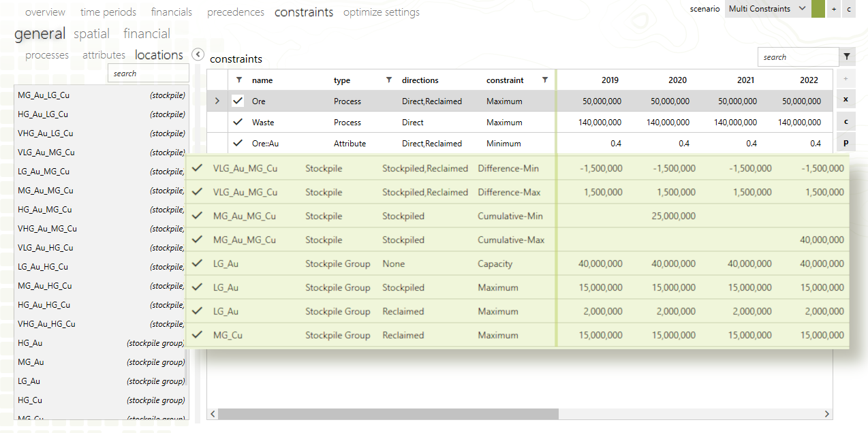Toggle the checkmark on MG_Cu Reclaimed Maximum row
This screenshot has height=433, width=868.
198,335
